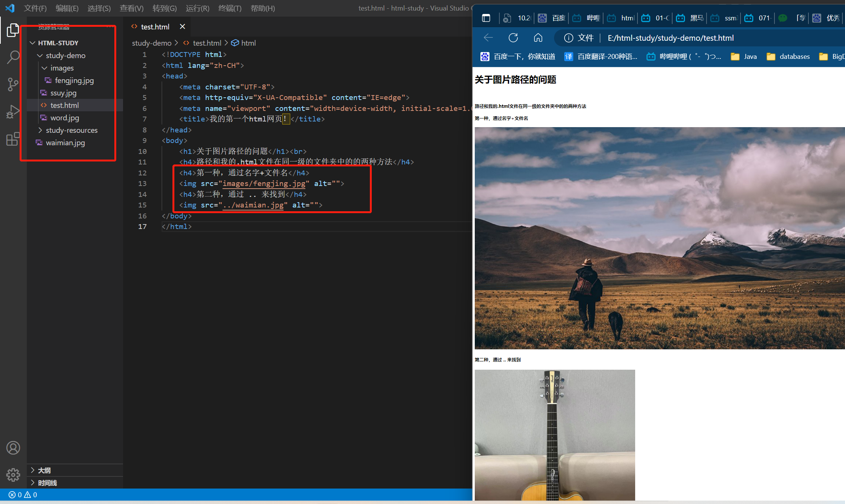The image size is (845, 504).
Task: Open the 百度翻译 bookmark
Action: (600, 57)
